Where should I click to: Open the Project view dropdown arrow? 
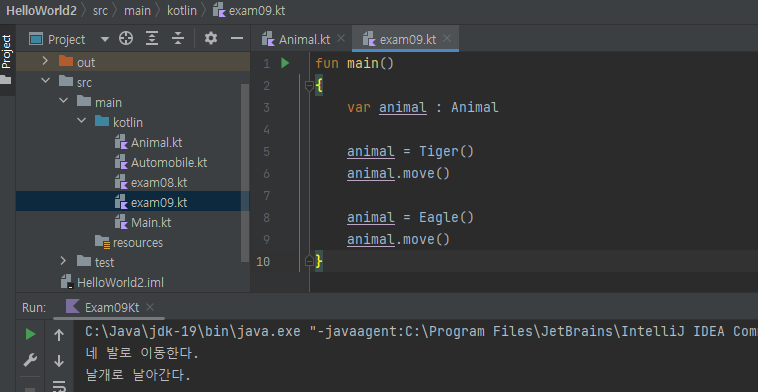pos(104,39)
